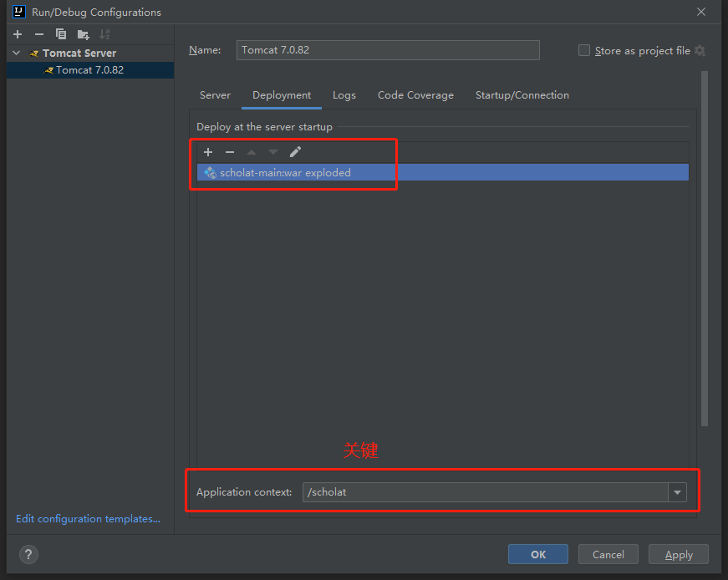
Task: Go to the Code Coverage tab
Action: click(x=415, y=95)
